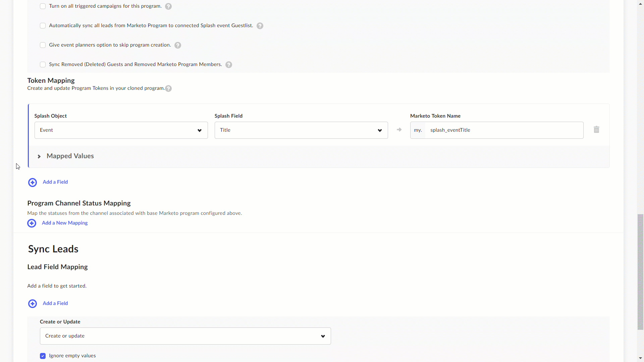Image resolution: width=644 pixels, height=362 pixels.
Task: Click the Program Channel Status Mapping heading
Action: pos(79,203)
